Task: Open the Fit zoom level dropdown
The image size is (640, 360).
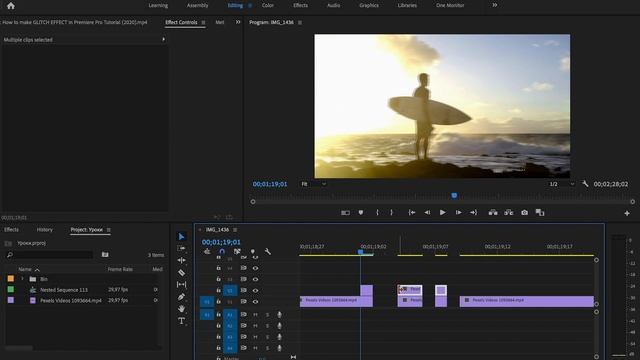Action: coord(313,184)
